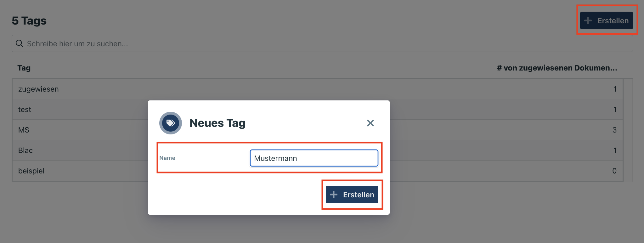Click the document count 3 for MS
The height and width of the screenshot is (243, 644).
614,130
